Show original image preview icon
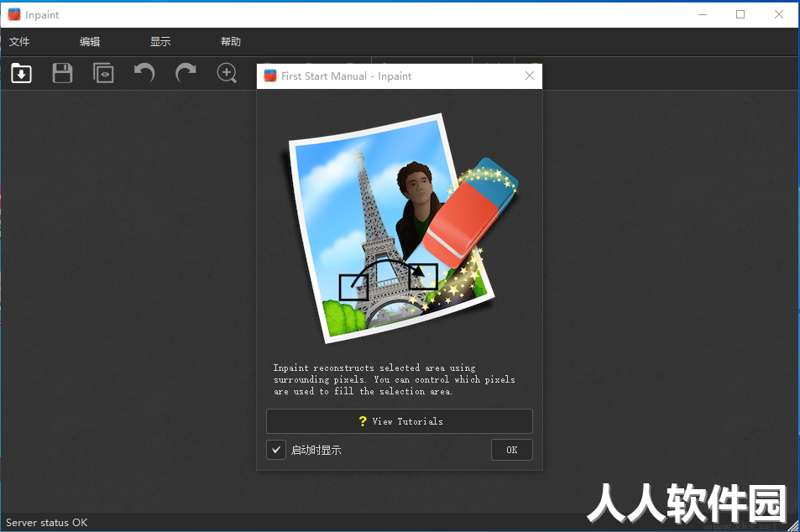800x532 pixels. [x=103, y=73]
